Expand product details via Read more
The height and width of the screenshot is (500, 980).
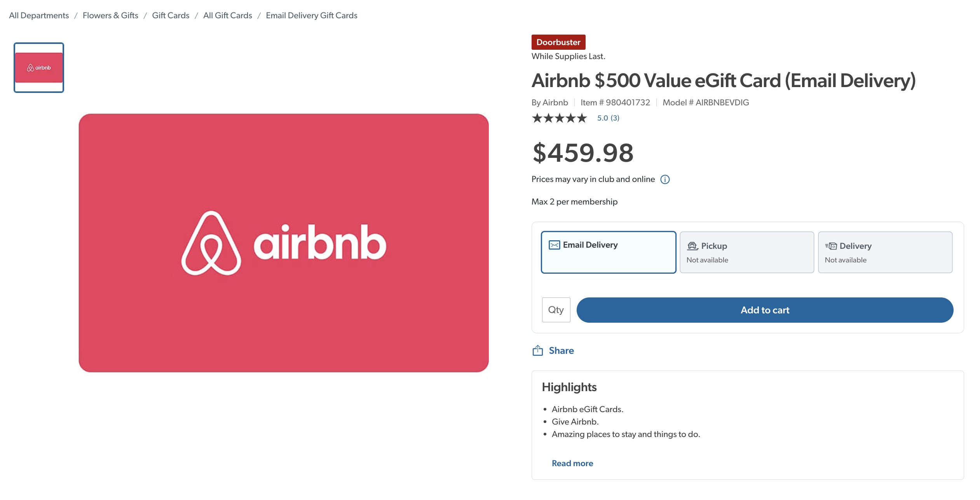572,463
